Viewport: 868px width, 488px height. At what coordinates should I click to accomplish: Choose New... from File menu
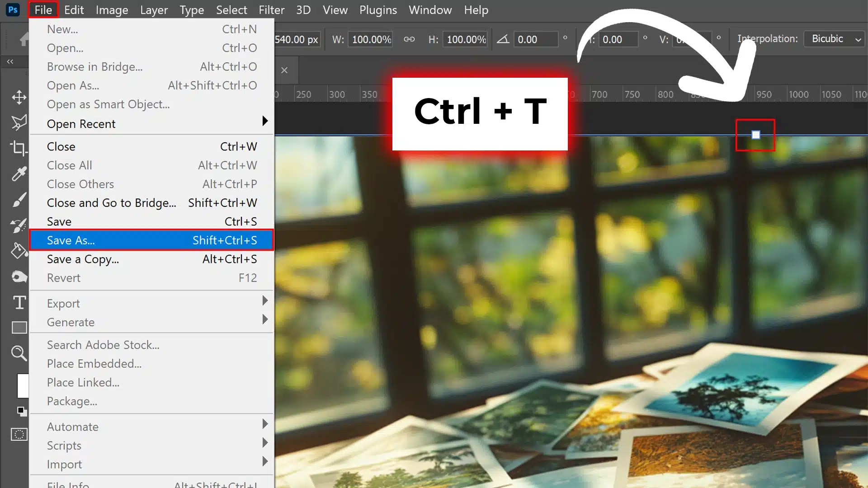(x=151, y=29)
